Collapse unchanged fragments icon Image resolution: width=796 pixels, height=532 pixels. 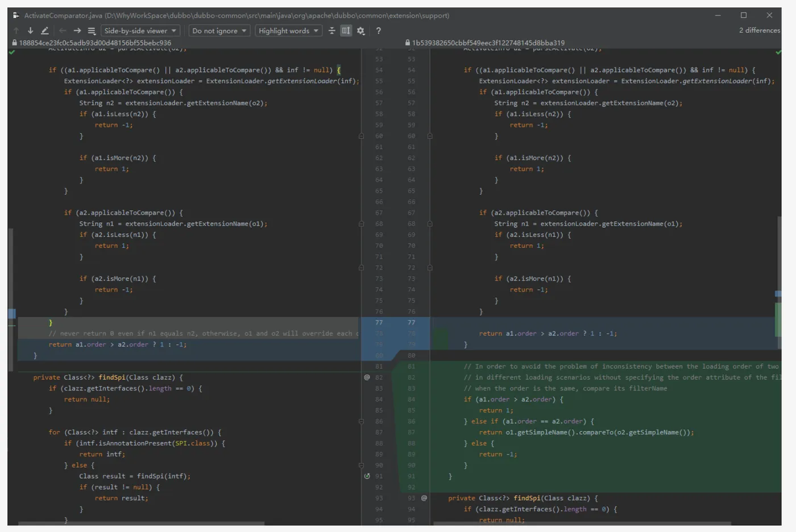coord(332,31)
